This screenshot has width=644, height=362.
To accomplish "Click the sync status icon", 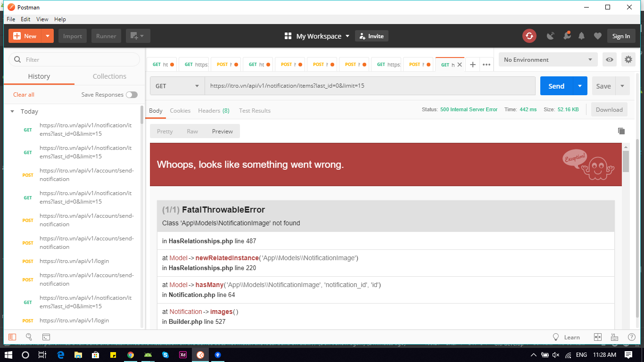I will (x=529, y=36).
